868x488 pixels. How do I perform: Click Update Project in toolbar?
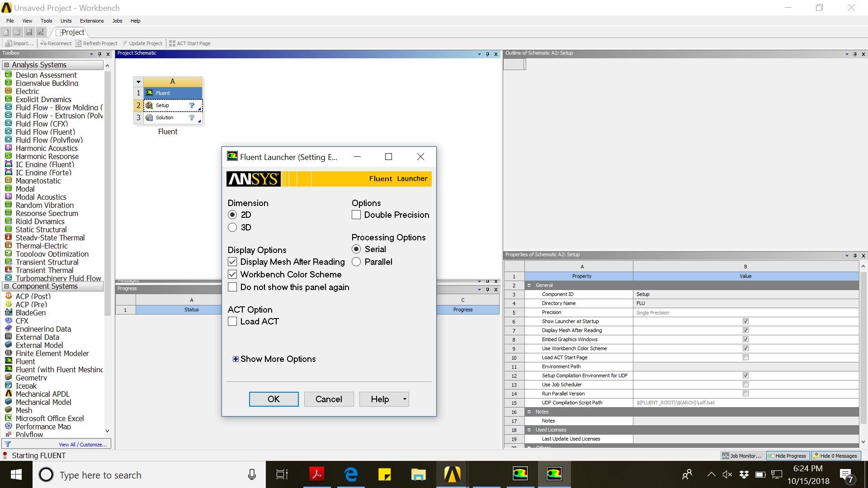(x=142, y=43)
